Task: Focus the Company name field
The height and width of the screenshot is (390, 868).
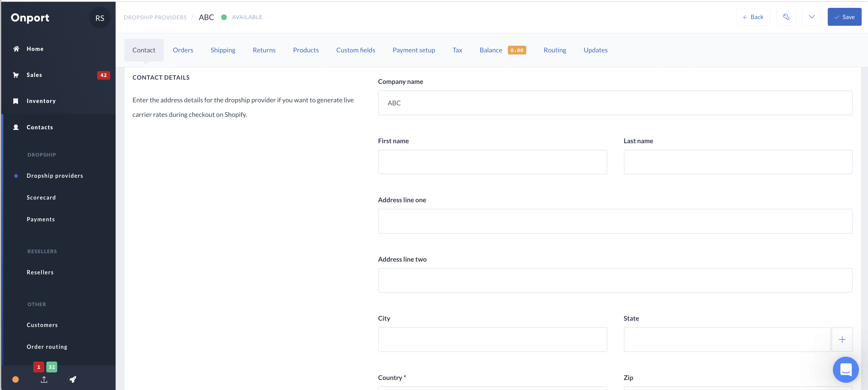Action: 615,103
